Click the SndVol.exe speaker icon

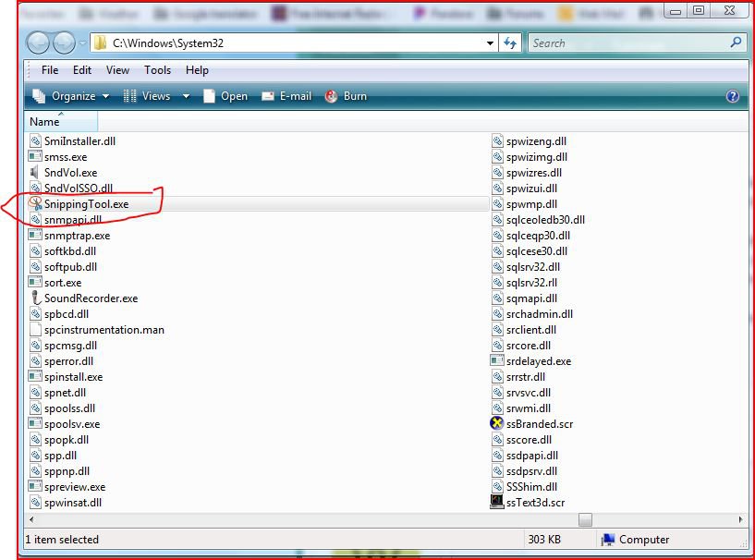pyautogui.click(x=34, y=172)
